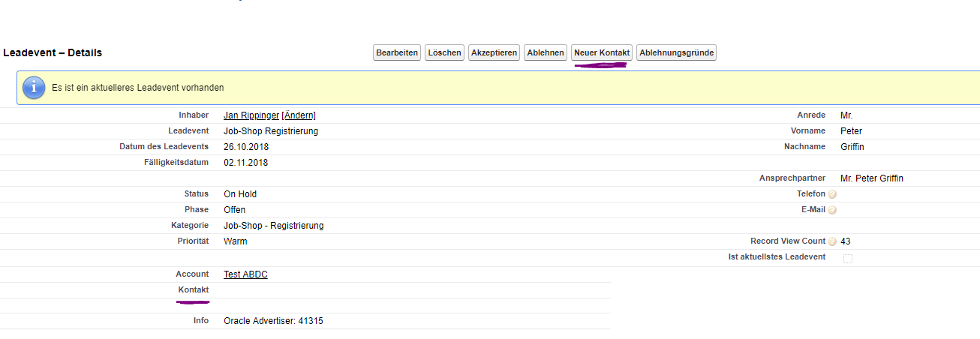The width and height of the screenshot is (980, 339).
Task: Accept the lead event via Akzeptieren
Action: click(x=494, y=52)
